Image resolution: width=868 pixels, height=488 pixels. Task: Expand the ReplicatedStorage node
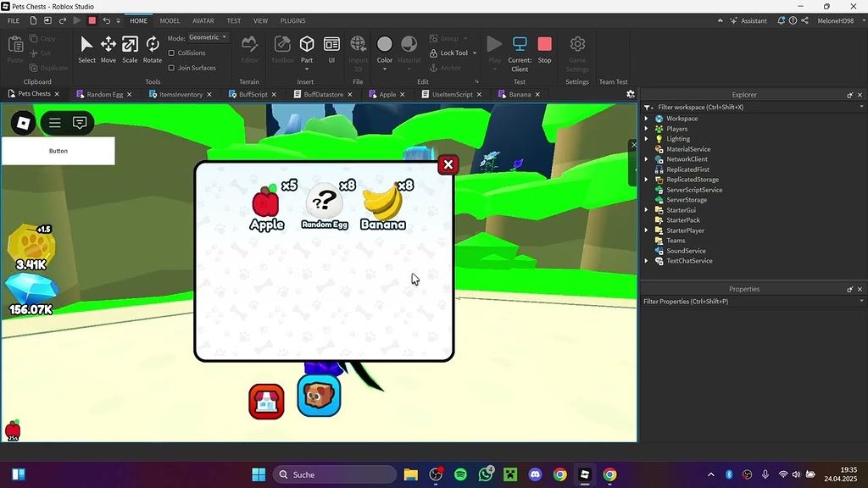tap(646, 180)
